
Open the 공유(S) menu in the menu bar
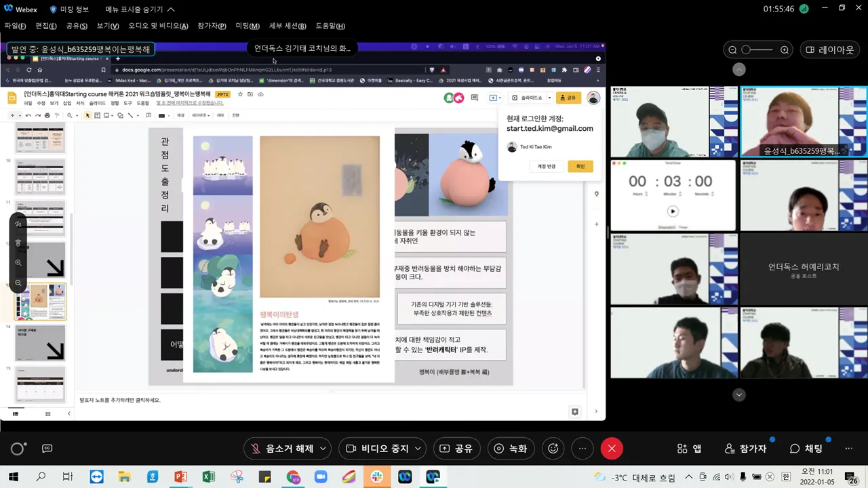coord(77,26)
